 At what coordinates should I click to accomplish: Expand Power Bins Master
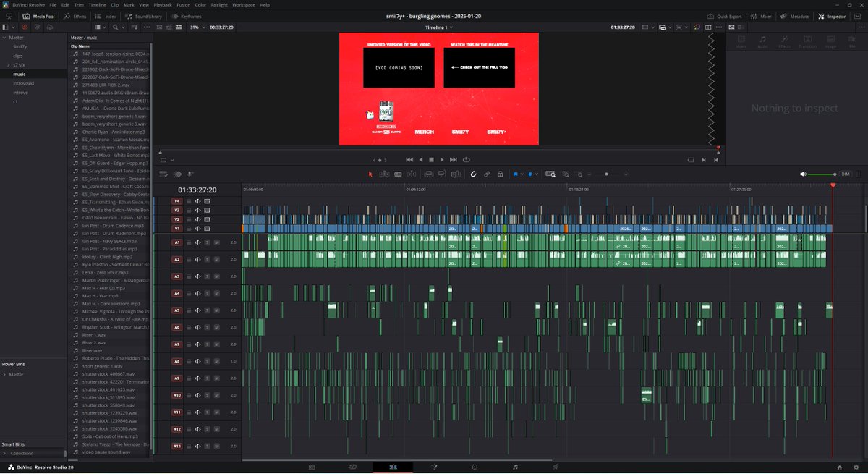pos(4,375)
